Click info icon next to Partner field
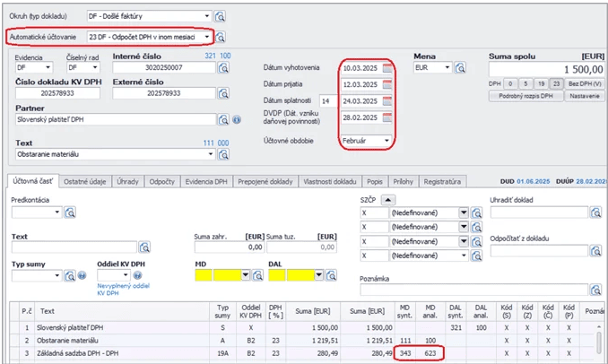The image size is (608, 364). [236, 119]
